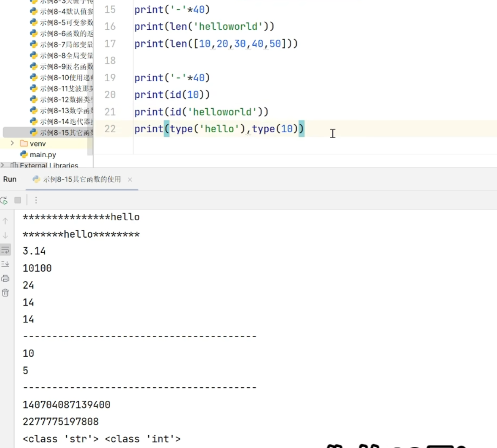Place cursor in print(len([10,20,30,40,50])) line
The image size is (497, 448).
pyautogui.click(x=216, y=44)
